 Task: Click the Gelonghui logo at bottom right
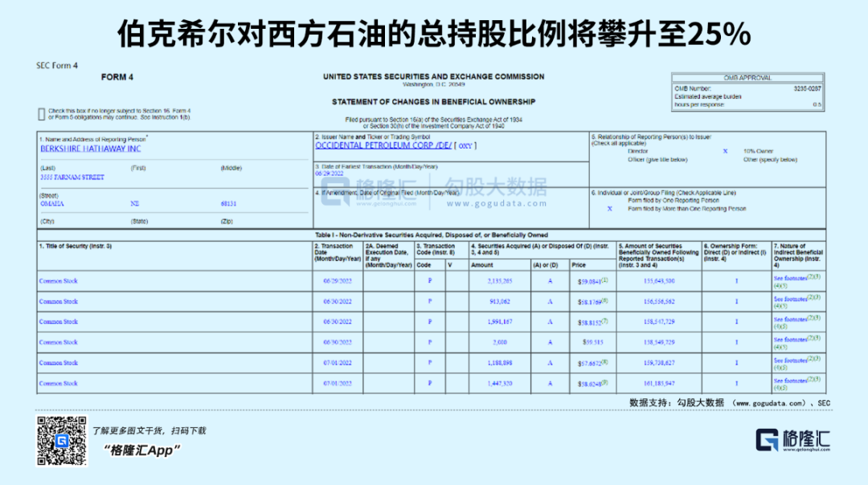pyautogui.click(x=792, y=440)
